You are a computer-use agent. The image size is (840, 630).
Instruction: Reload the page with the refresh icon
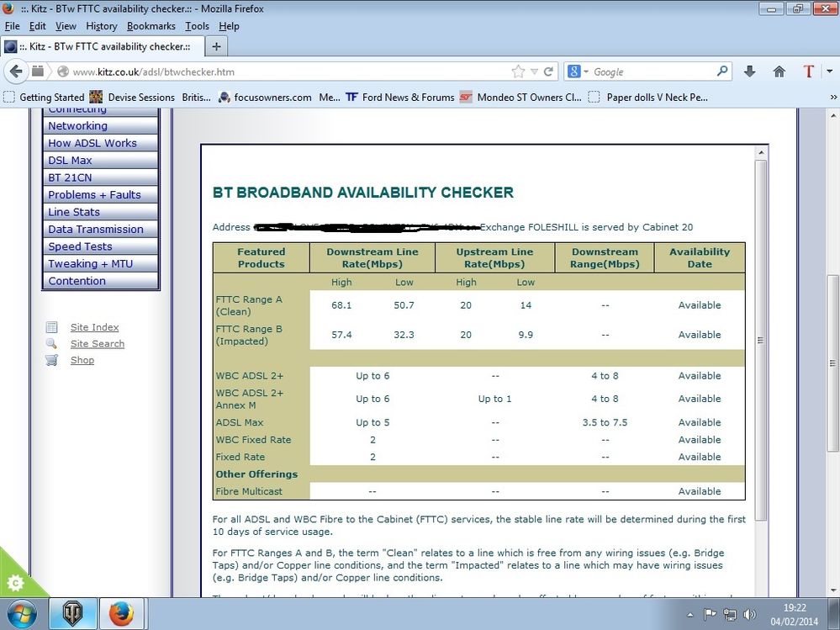(548, 71)
